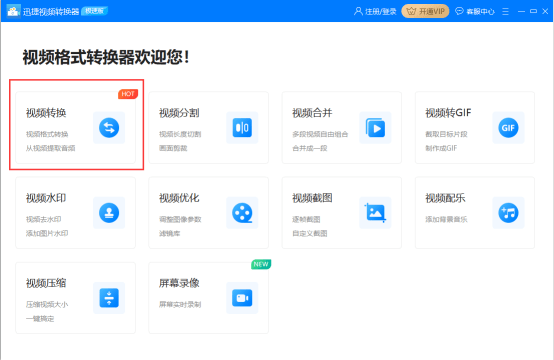
Task: Click 添加背景音乐 description text
Action: pyautogui.click(x=446, y=219)
